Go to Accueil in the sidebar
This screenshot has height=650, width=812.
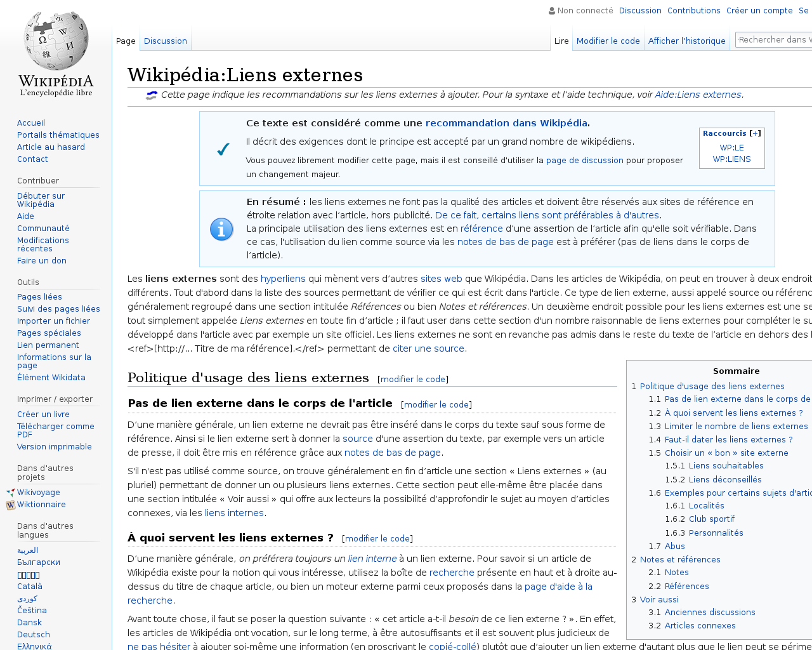coord(31,123)
